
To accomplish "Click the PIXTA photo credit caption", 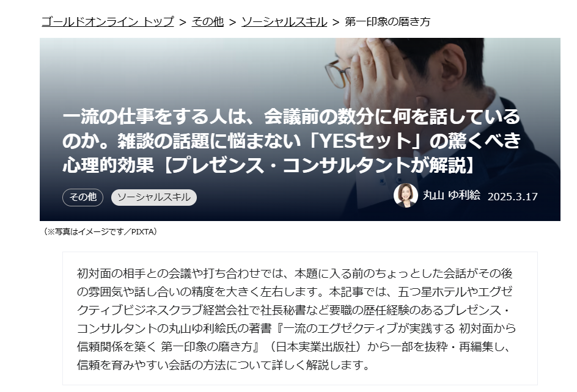I will 100,231.
